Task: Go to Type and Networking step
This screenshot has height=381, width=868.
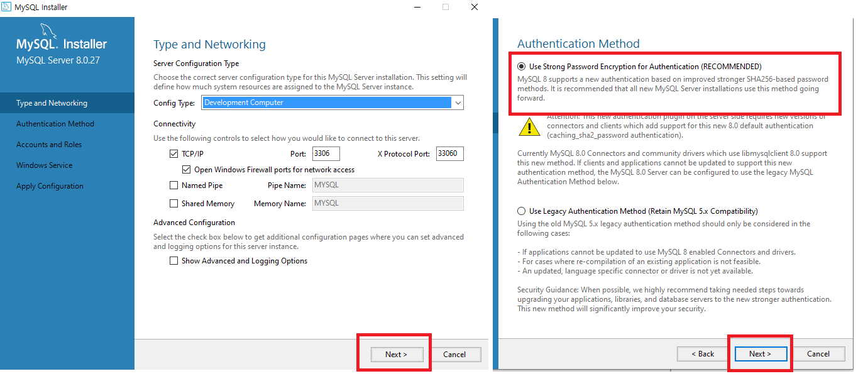Action: (67, 103)
